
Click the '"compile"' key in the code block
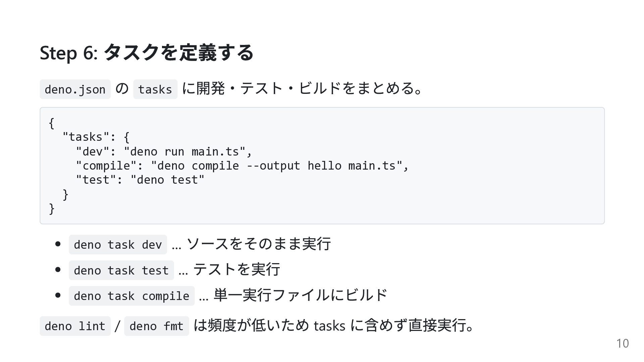[106, 166]
